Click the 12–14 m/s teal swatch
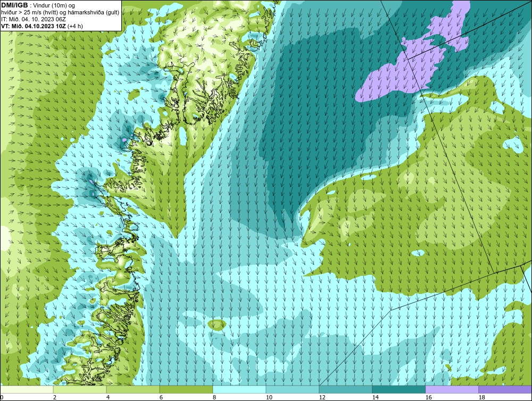Viewport: 532px width, 401px height. tap(345, 389)
